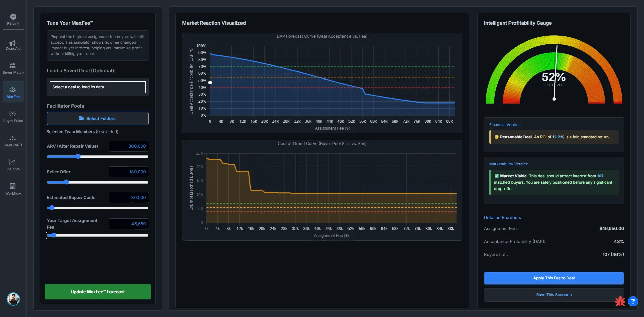This screenshot has width=644, height=317.
Task: Click the white marker on DAP curve
Action: coord(210,82)
